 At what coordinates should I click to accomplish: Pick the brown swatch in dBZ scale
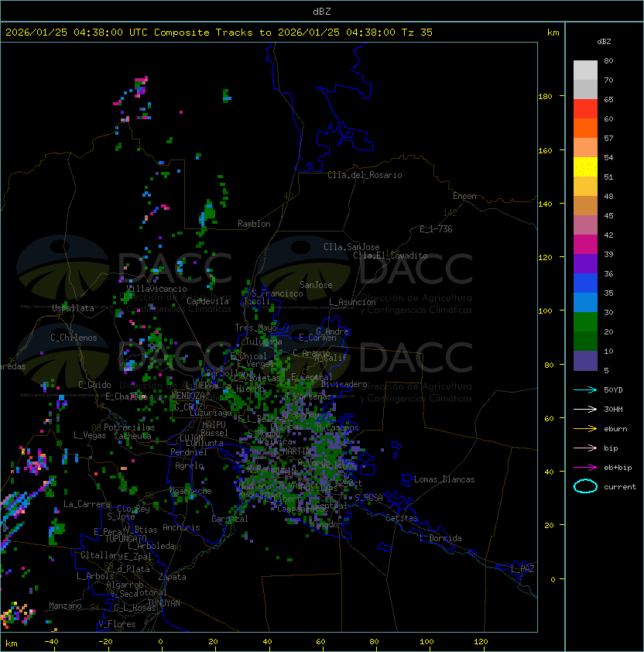(585, 206)
